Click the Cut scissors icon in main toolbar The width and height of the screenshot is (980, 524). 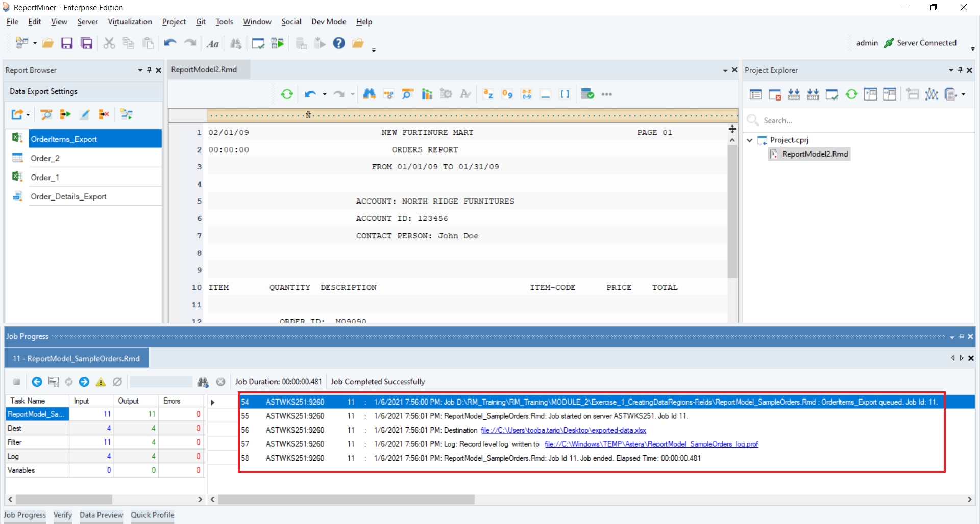pyautogui.click(x=109, y=43)
